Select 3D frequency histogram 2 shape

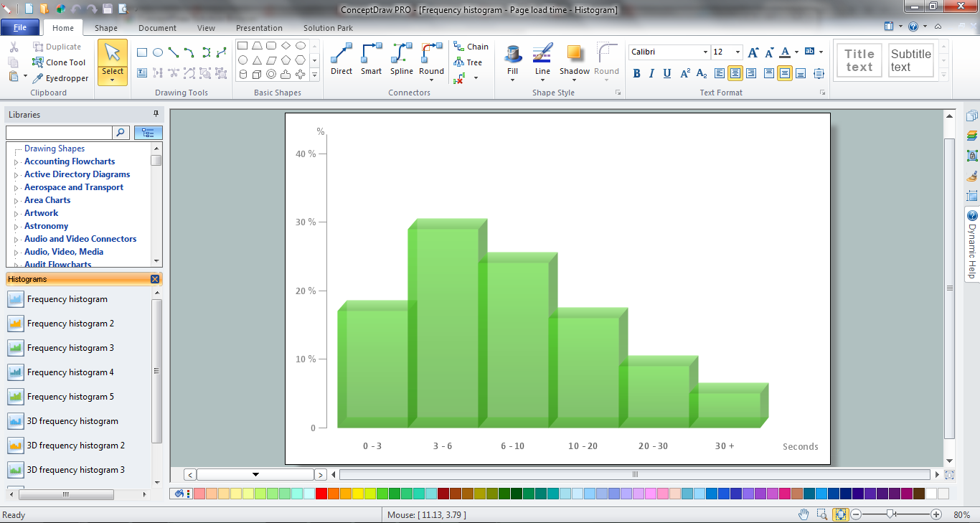(x=75, y=446)
